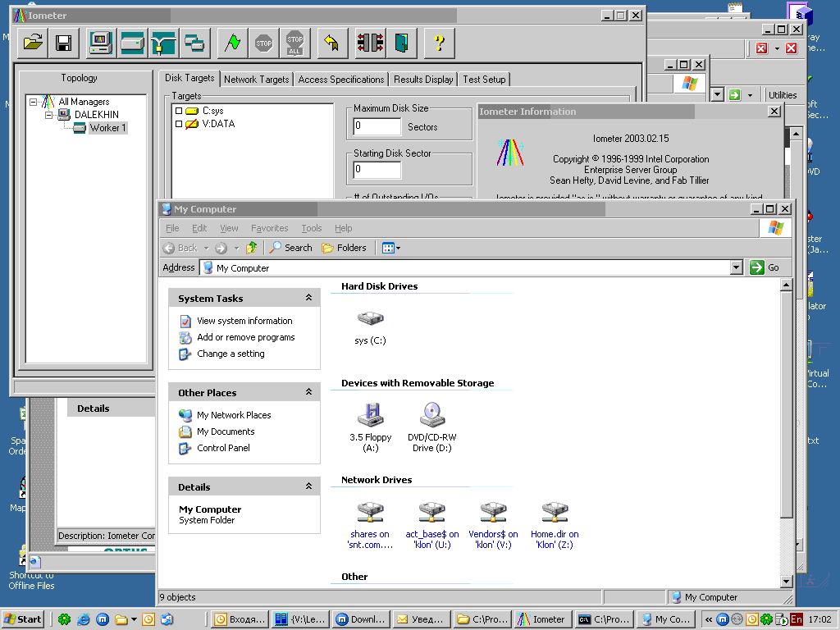Collapse the System Tasks panel
The width and height of the screenshot is (840, 630).
click(308, 298)
